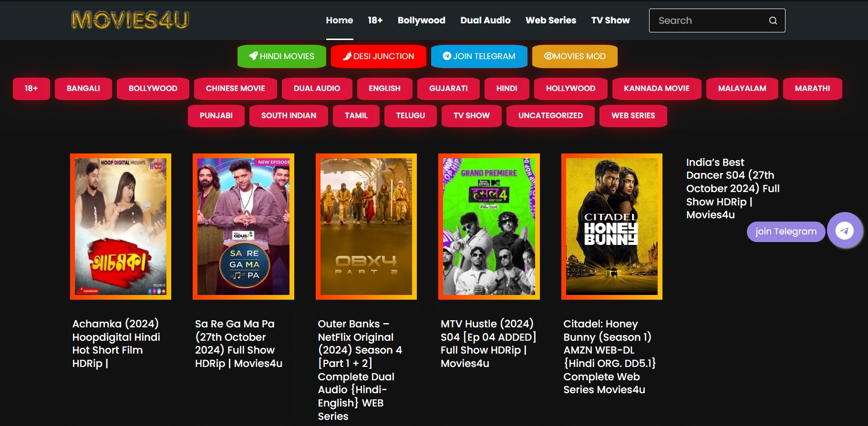
Task: Open the UNCATEGORIZED category tag
Action: coord(550,116)
